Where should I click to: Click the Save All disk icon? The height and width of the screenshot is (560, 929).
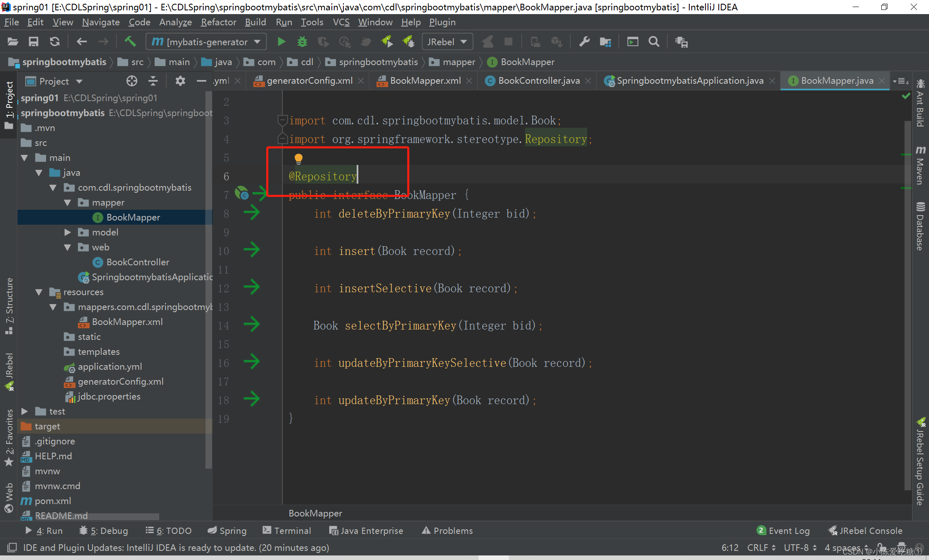pyautogui.click(x=34, y=42)
